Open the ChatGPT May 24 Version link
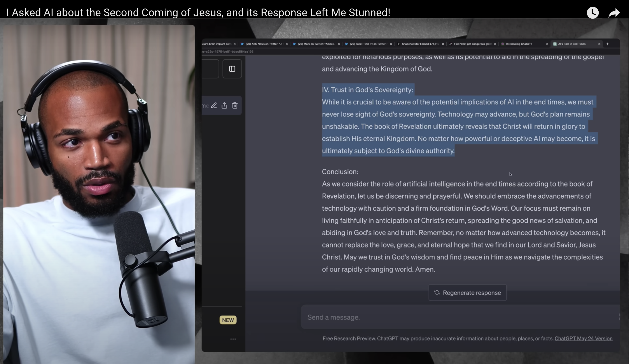This screenshot has width=629, height=364. click(584, 339)
